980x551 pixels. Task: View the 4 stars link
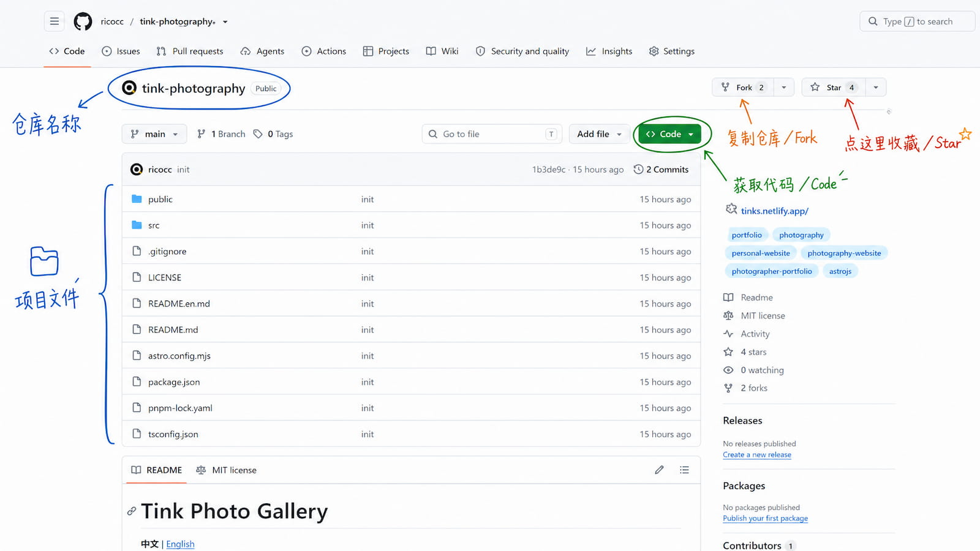tap(745, 352)
